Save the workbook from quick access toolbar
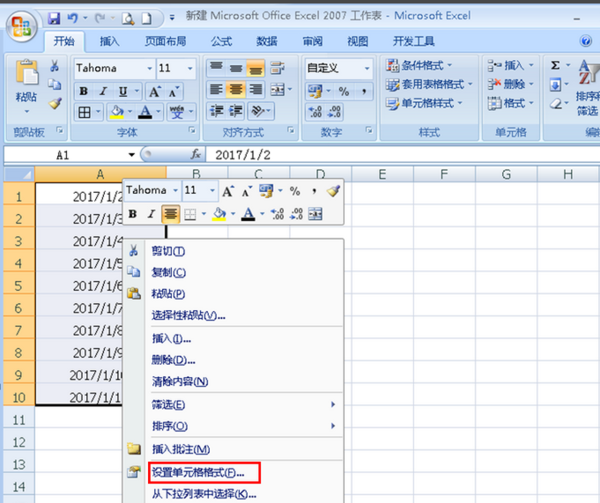 click(54, 18)
